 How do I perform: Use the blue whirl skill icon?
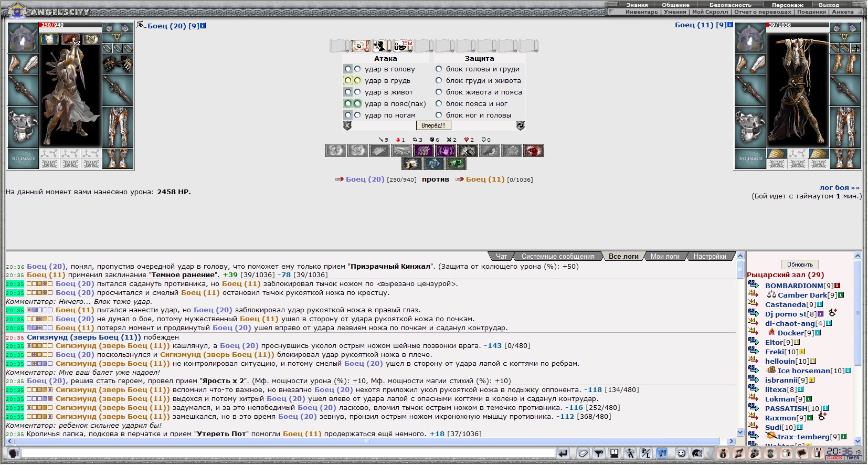[434, 164]
